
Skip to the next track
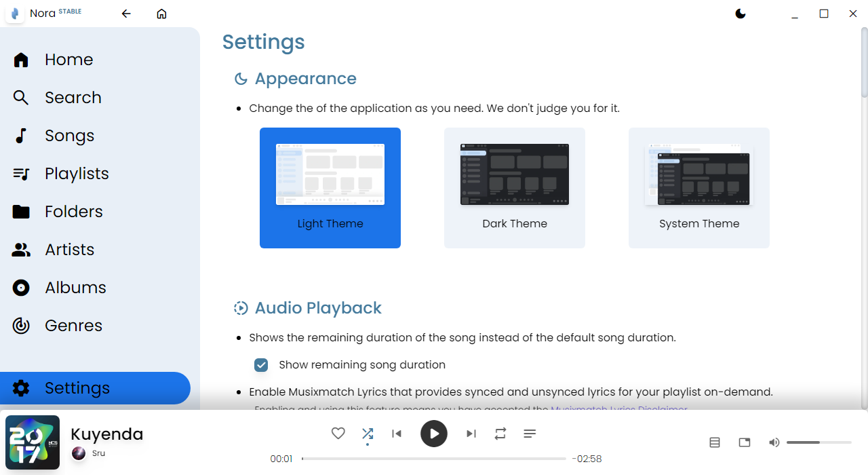pos(471,433)
